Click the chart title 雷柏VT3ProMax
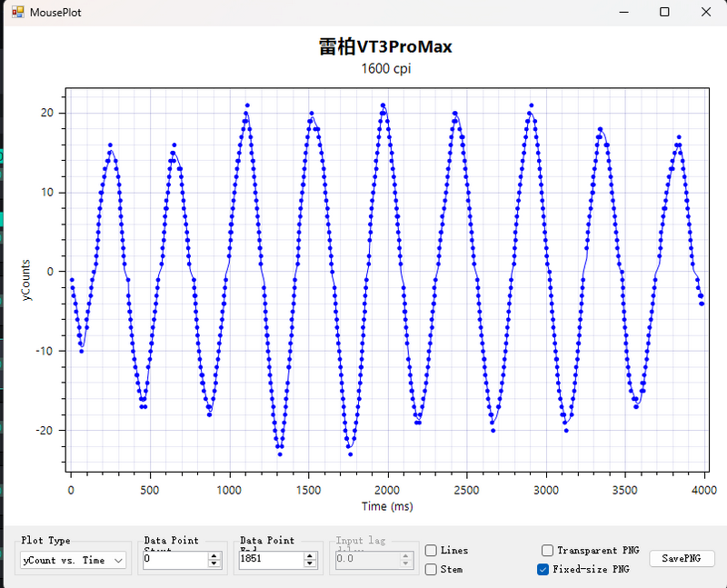The image size is (727, 588). click(x=385, y=46)
